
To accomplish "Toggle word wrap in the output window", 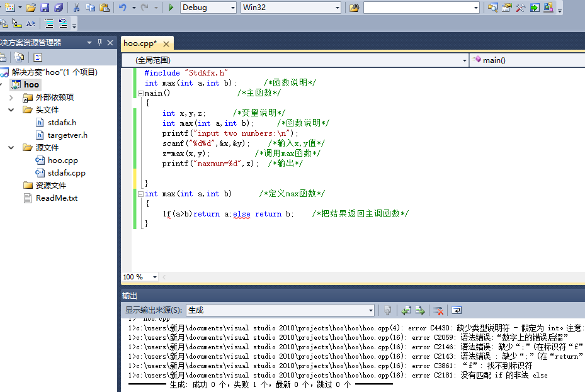I will point(457,310).
